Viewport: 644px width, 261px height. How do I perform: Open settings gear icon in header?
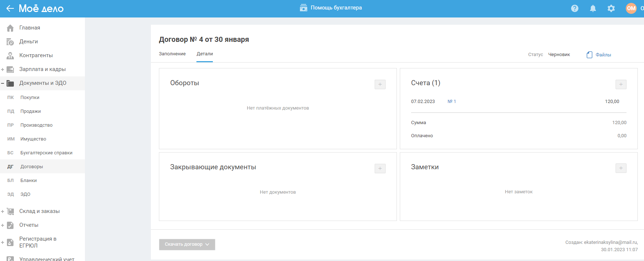pyautogui.click(x=611, y=8)
